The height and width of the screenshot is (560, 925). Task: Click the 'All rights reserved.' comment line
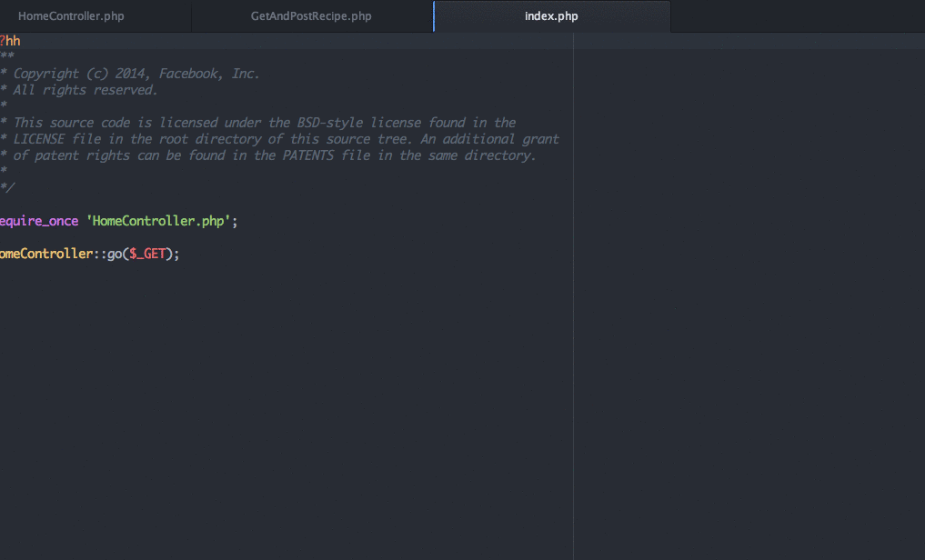tap(85, 90)
